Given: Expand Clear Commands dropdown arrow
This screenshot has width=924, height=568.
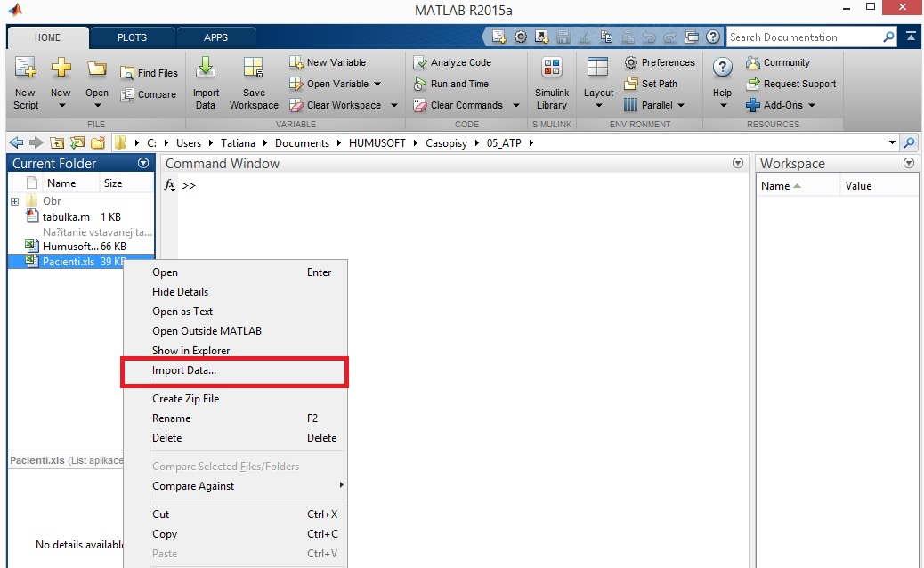Looking at the screenshot, I should (516, 105).
